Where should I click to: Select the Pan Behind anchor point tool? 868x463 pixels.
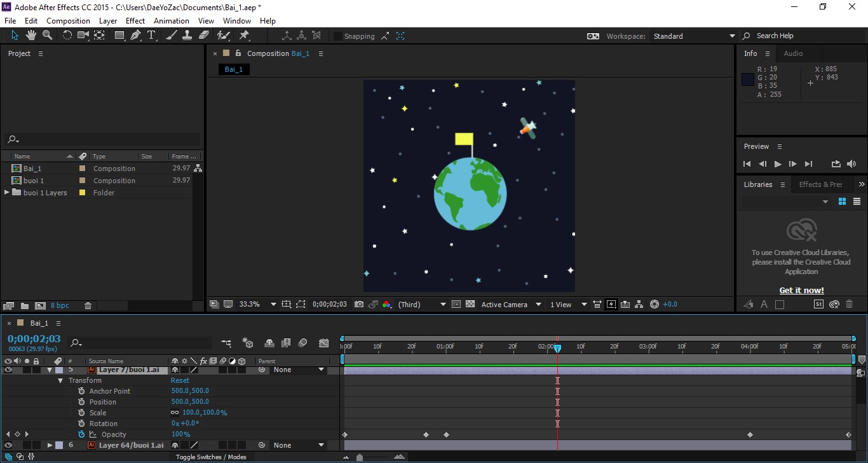[x=99, y=36]
